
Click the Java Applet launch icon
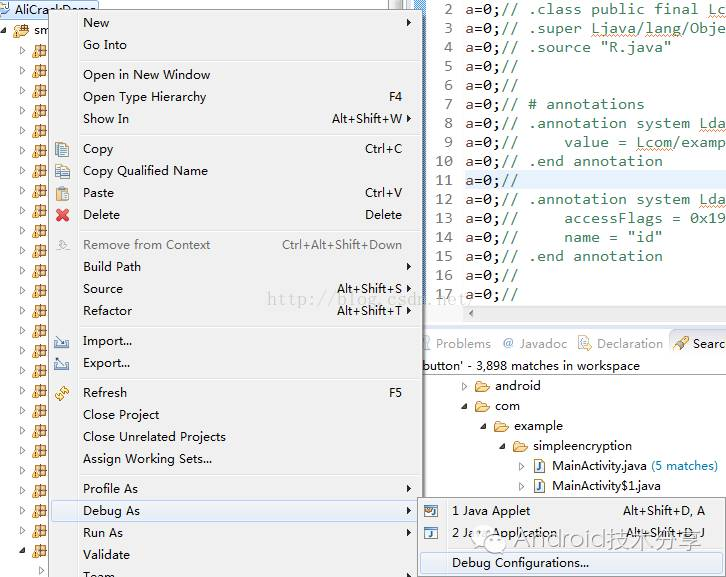(431, 511)
